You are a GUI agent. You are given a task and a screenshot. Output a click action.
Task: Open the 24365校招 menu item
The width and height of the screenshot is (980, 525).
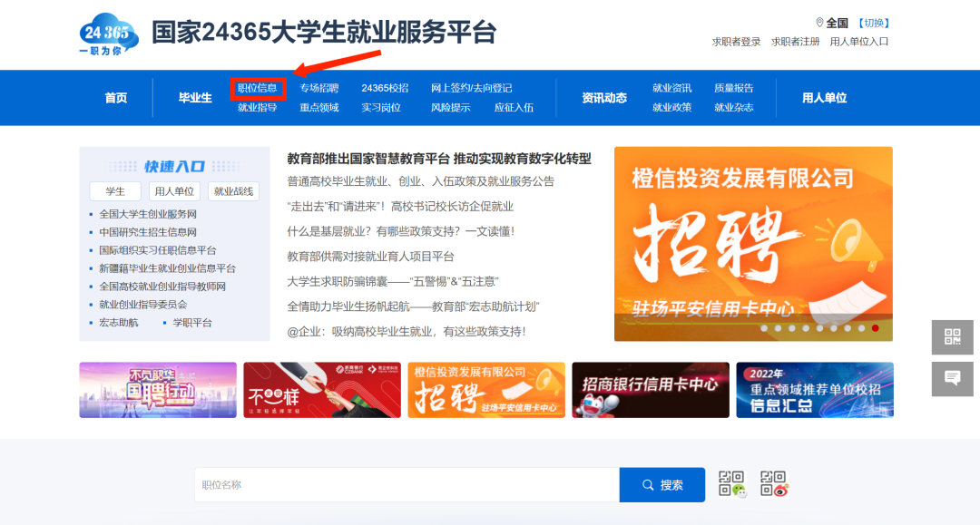(385, 88)
